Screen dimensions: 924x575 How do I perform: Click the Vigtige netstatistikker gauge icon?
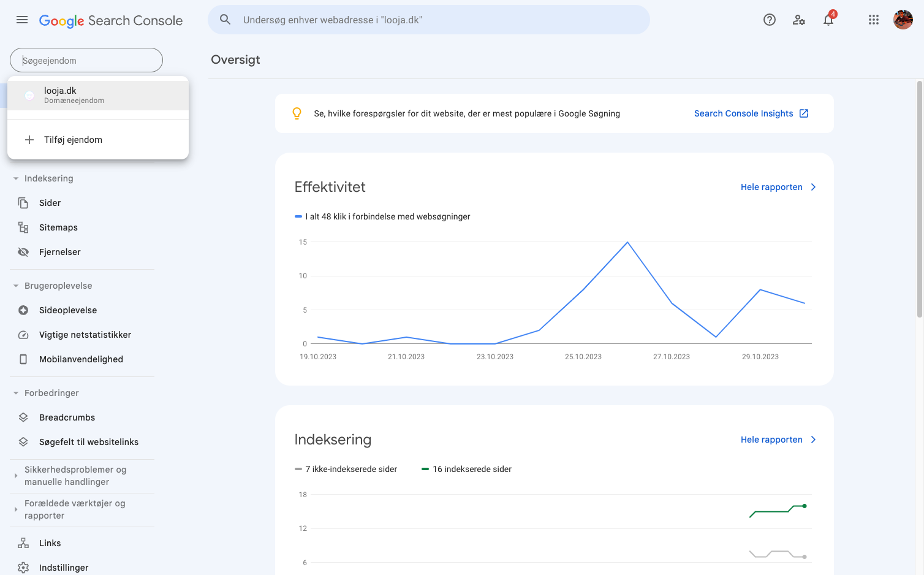[x=23, y=335]
